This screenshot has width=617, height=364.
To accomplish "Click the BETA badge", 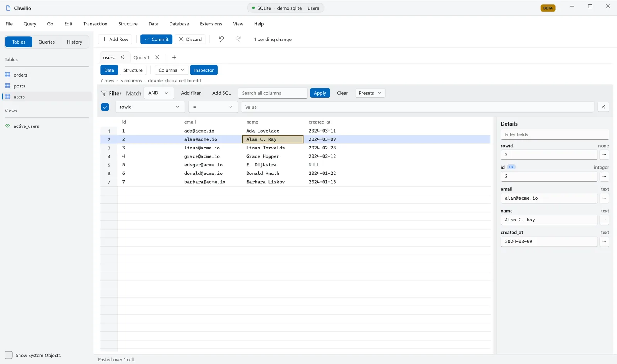I will click(548, 8).
